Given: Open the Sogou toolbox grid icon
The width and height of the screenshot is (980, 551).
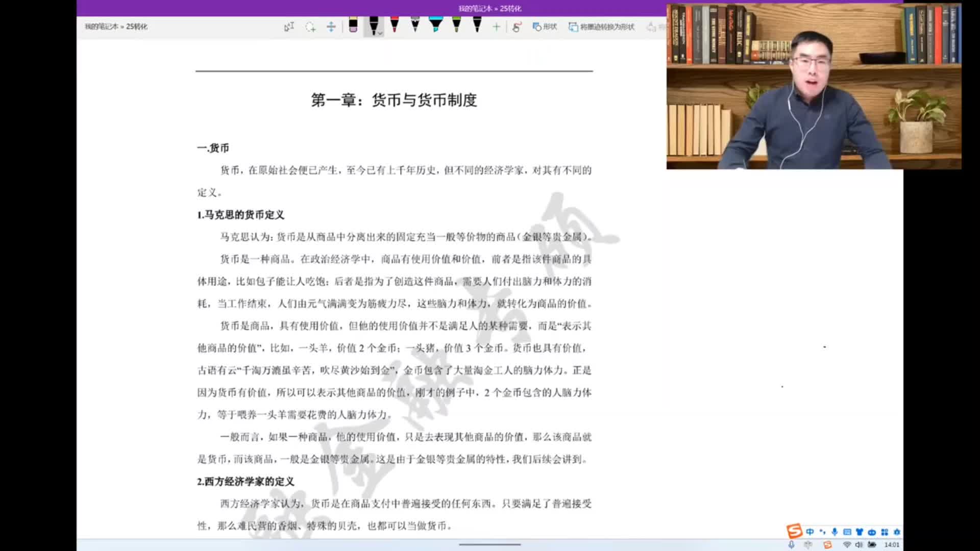Looking at the screenshot, I should [885, 532].
